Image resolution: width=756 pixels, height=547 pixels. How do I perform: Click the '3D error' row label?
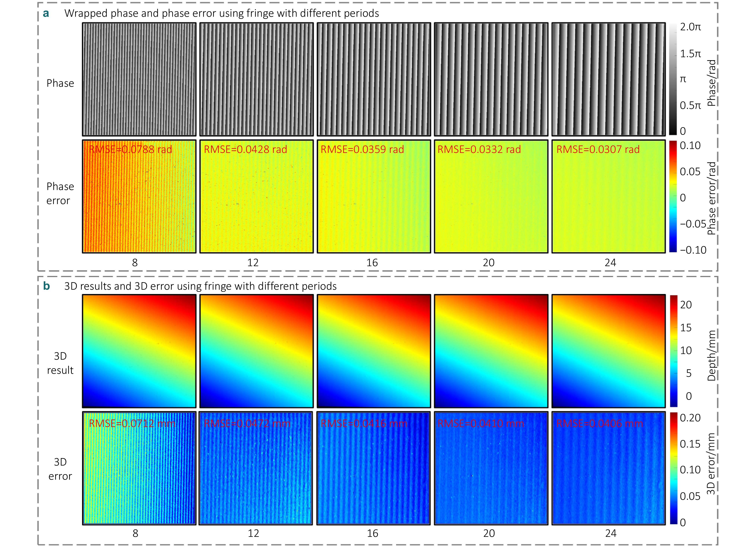click(x=60, y=469)
